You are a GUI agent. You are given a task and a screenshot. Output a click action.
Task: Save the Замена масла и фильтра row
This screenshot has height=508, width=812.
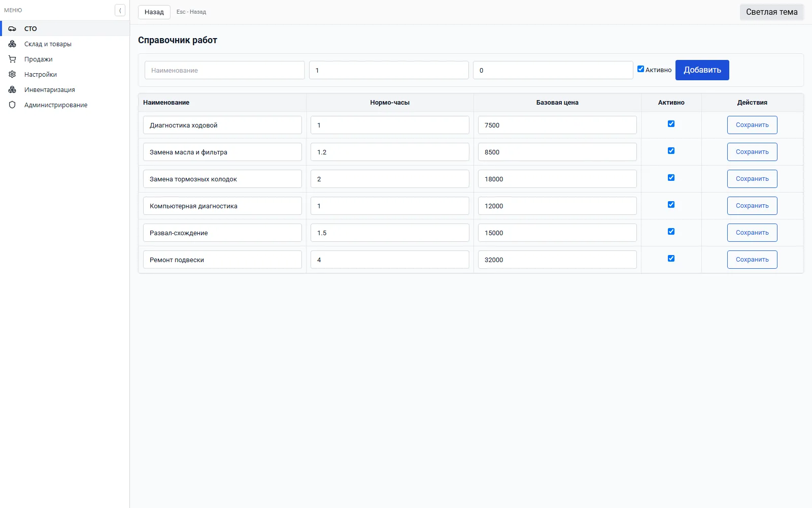click(752, 152)
